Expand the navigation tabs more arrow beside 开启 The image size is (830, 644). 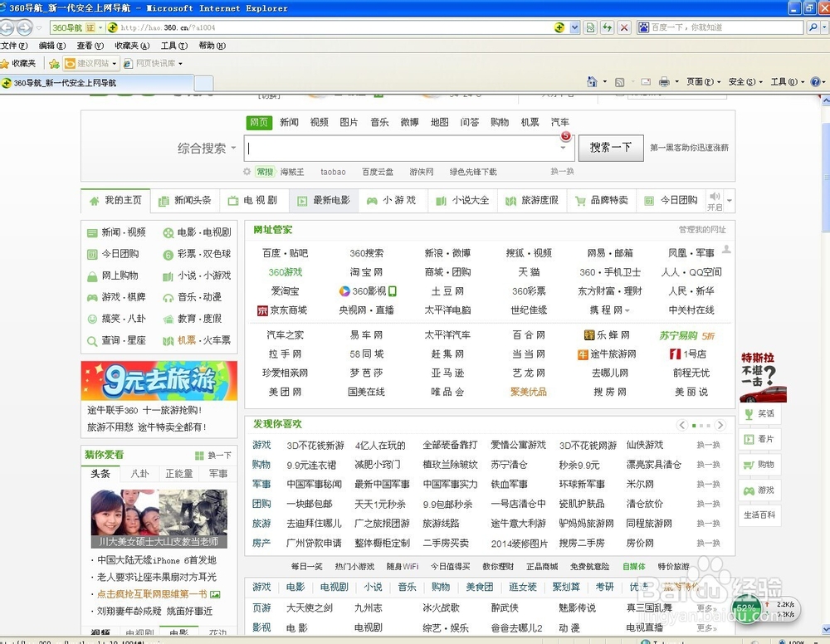(x=730, y=201)
